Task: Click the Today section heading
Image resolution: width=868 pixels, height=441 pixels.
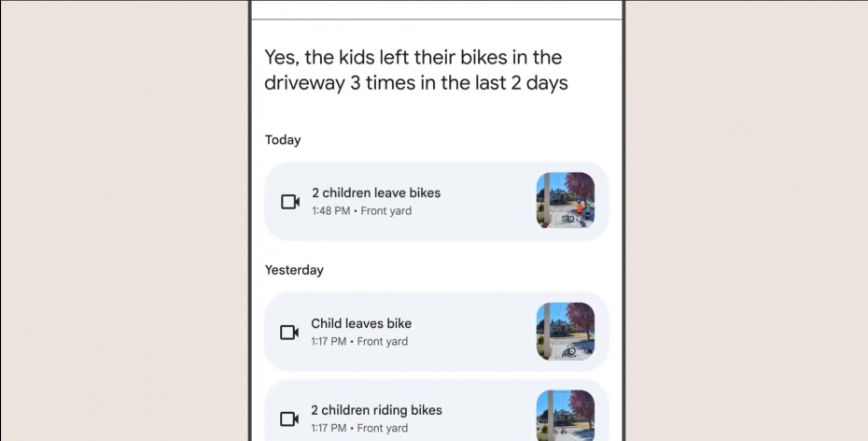Action: 283,140
